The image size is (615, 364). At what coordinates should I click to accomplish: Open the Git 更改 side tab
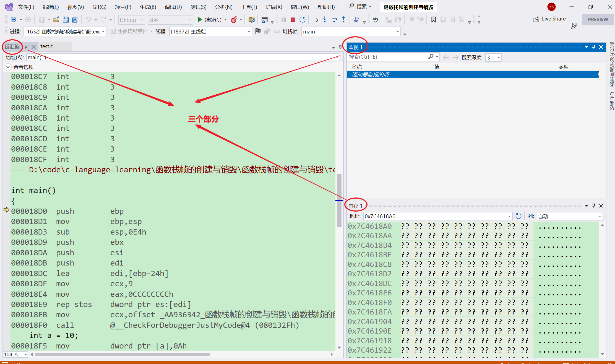pyautogui.click(x=612, y=101)
